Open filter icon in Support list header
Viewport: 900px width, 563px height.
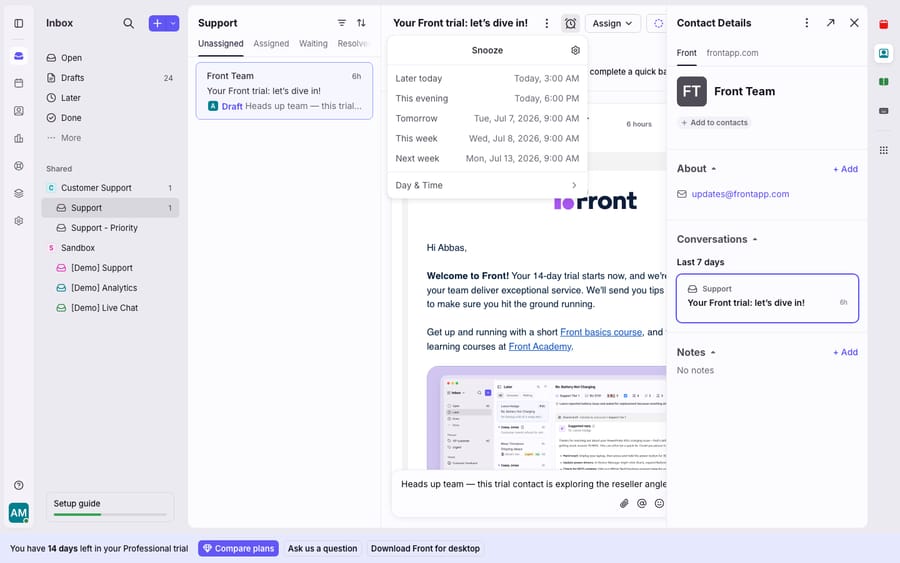click(x=342, y=23)
